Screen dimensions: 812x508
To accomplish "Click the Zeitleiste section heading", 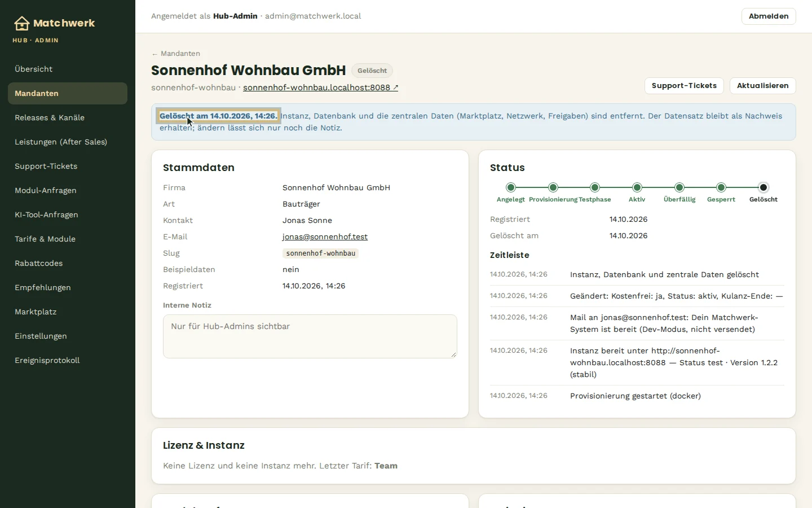I will click(510, 255).
